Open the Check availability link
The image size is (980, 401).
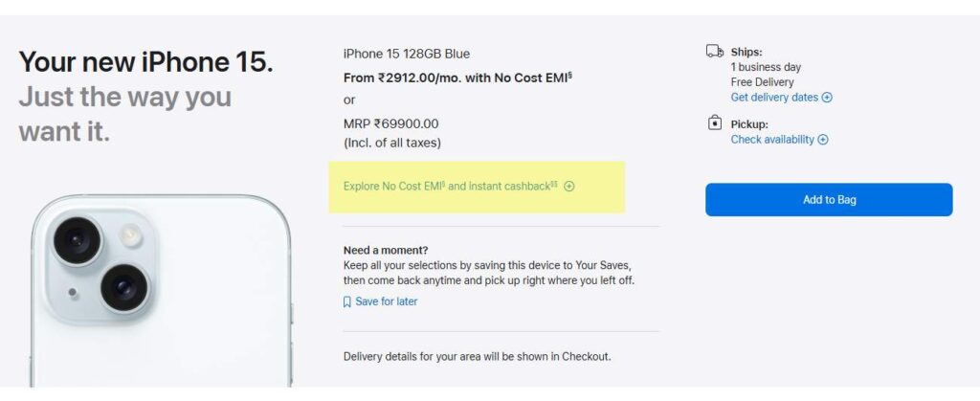click(x=772, y=140)
